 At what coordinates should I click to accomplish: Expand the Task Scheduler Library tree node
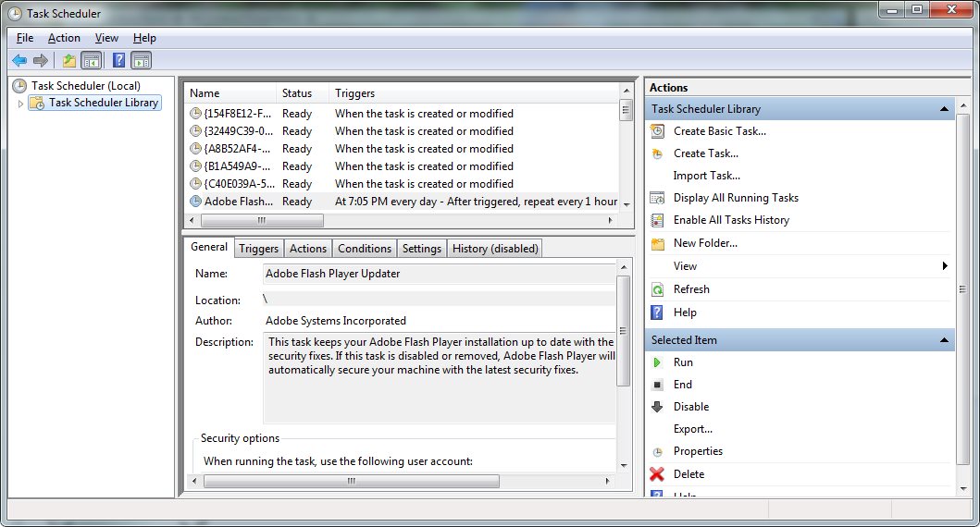click(20, 104)
